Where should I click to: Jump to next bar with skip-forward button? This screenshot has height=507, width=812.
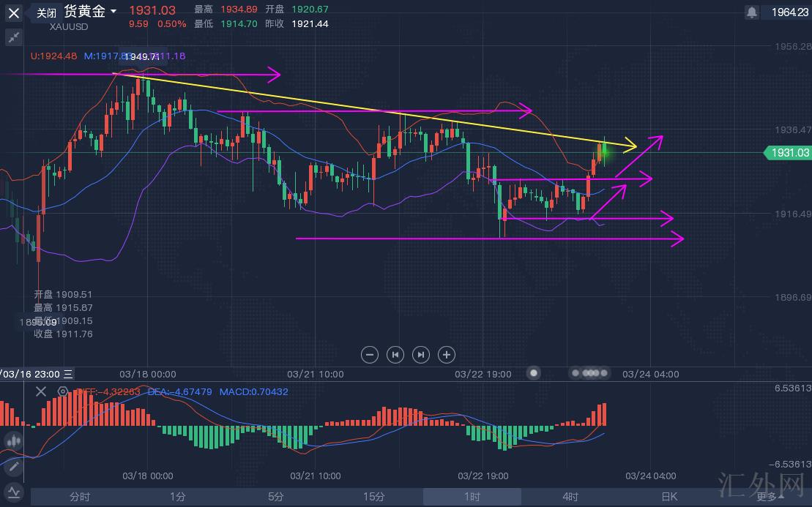(x=420, y=355)
